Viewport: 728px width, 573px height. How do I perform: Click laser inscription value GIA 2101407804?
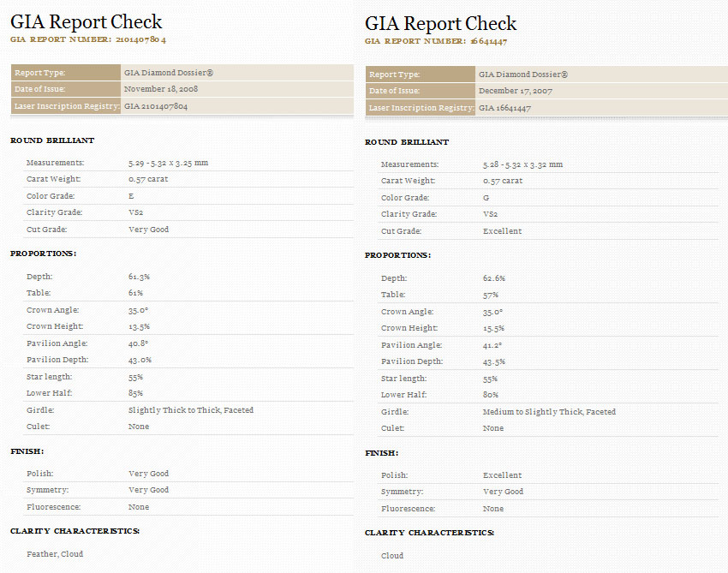click(156, 106)
